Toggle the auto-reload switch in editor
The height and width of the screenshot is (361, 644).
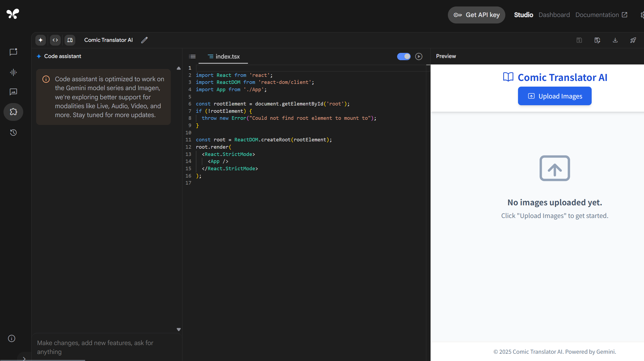[404, 56]
